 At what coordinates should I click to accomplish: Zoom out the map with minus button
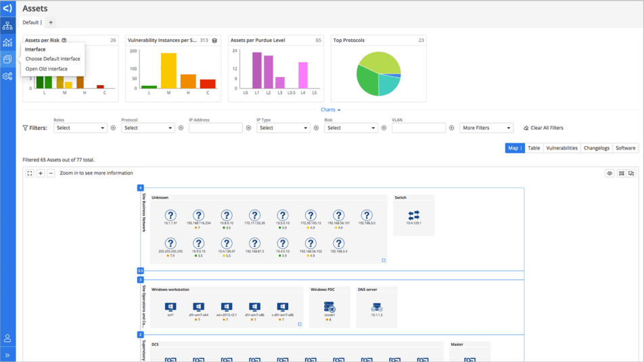point(51,173)
